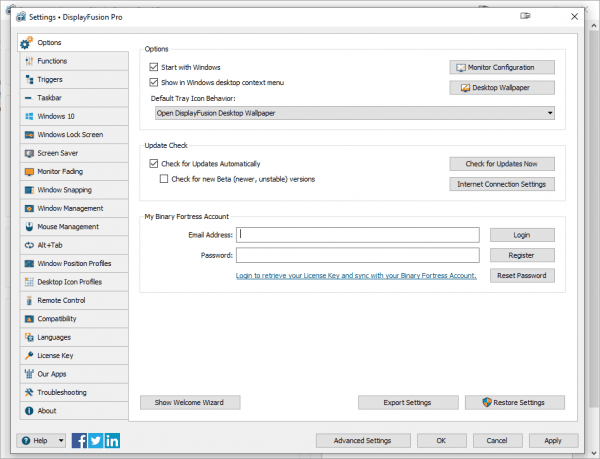Go to Mouse Management tab label
The image size is (600, 459).
[x=68, y=227]
